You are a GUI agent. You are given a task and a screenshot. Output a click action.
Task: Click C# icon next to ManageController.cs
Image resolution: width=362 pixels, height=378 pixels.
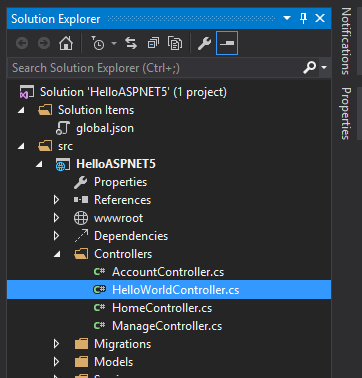[x=99, y=325]
